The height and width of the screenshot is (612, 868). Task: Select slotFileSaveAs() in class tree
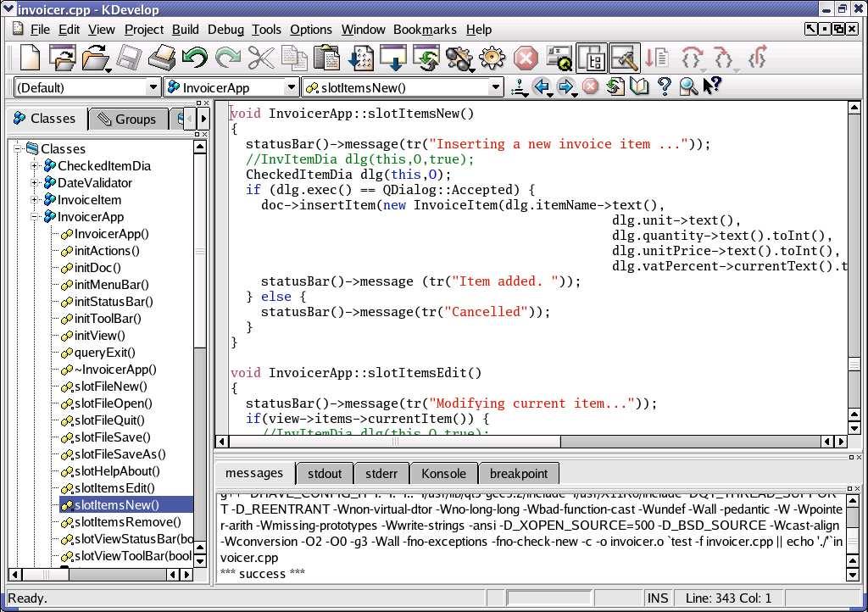(x=120, y=454)
